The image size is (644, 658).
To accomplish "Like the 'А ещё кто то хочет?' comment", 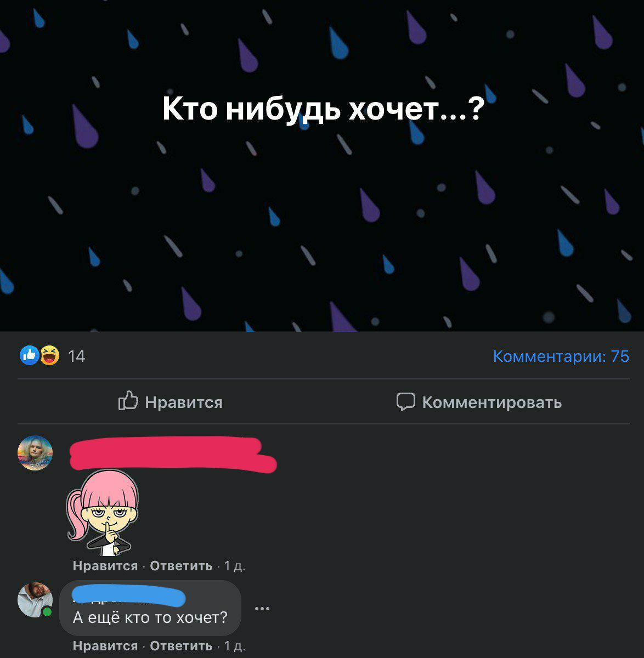I will pyautogui.click(x=105, y=646).
